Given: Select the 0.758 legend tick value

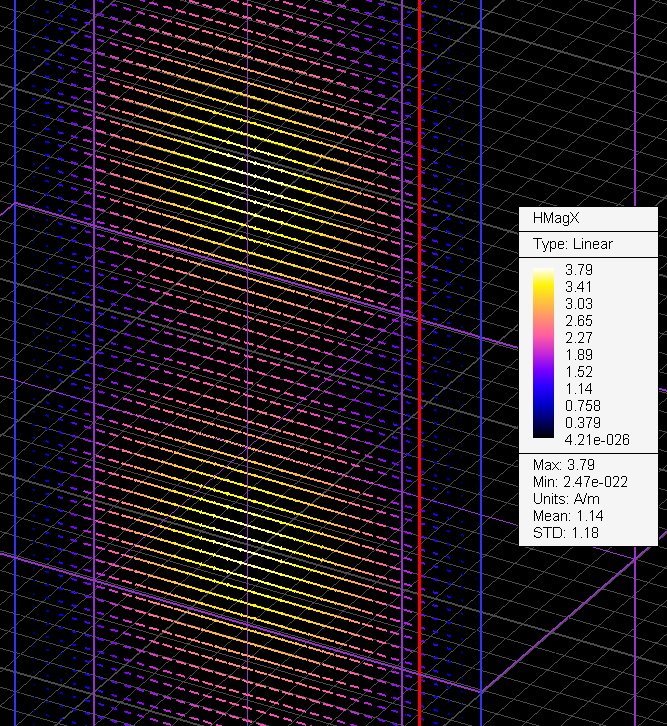Looking at the screenshot, I should click(584, 405).
